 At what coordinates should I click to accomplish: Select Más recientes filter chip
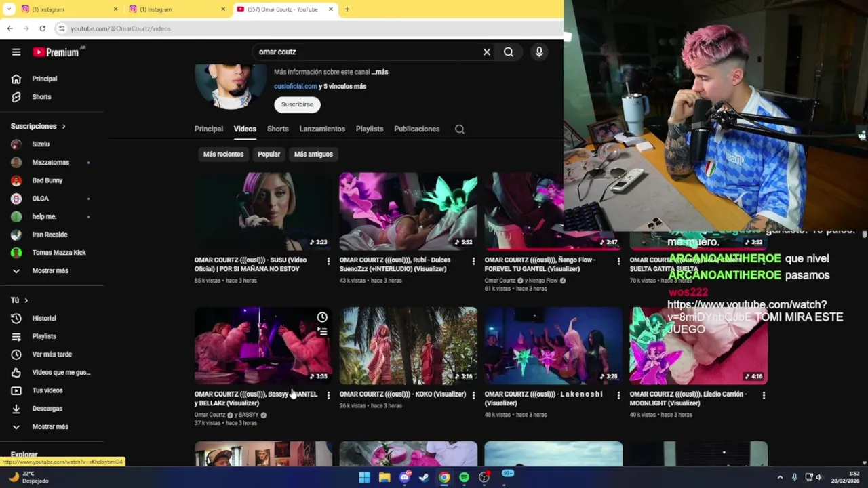[223, 155]
